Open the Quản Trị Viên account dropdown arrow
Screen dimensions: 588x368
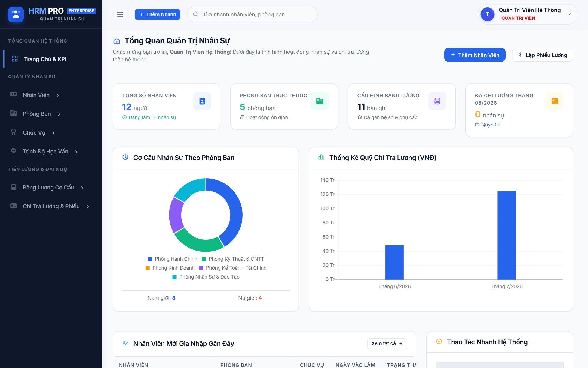[x=569, y=14]
